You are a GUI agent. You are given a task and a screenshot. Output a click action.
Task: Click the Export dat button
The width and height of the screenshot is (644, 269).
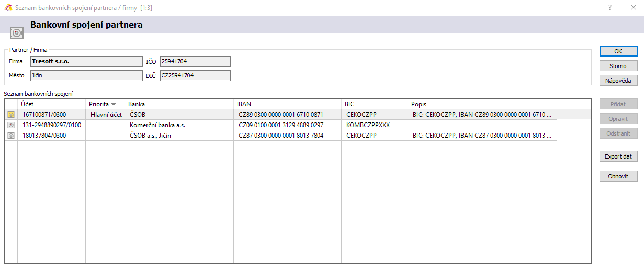point(618,156)
